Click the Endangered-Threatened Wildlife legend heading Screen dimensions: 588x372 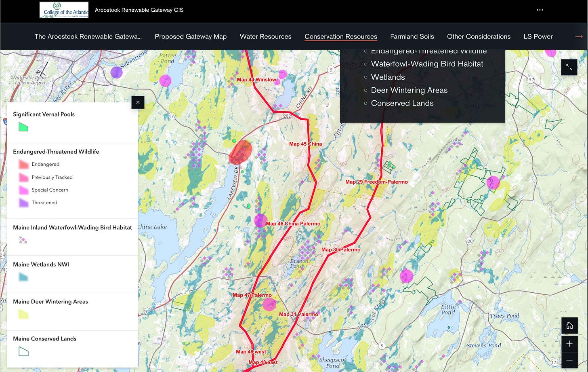(56, 152)
